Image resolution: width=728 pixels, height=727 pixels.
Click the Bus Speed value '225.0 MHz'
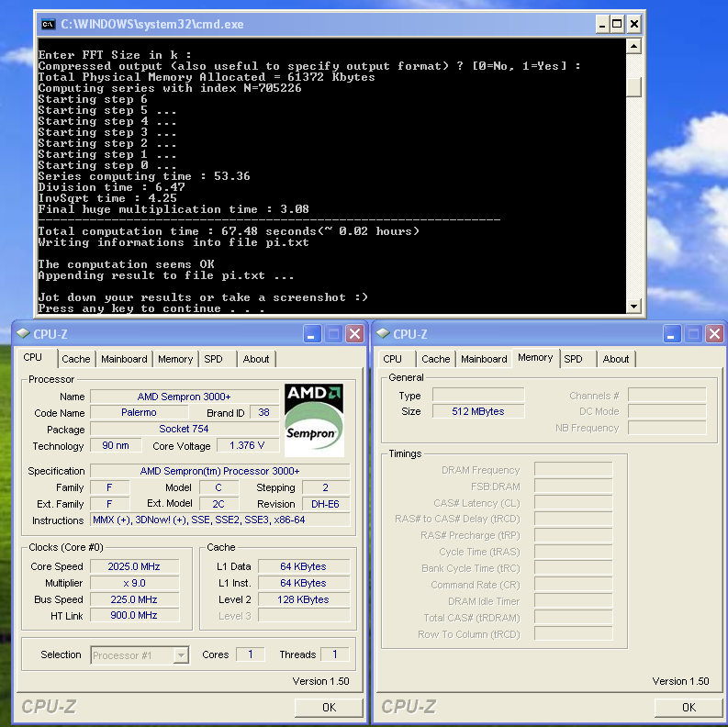coord(134,599)
